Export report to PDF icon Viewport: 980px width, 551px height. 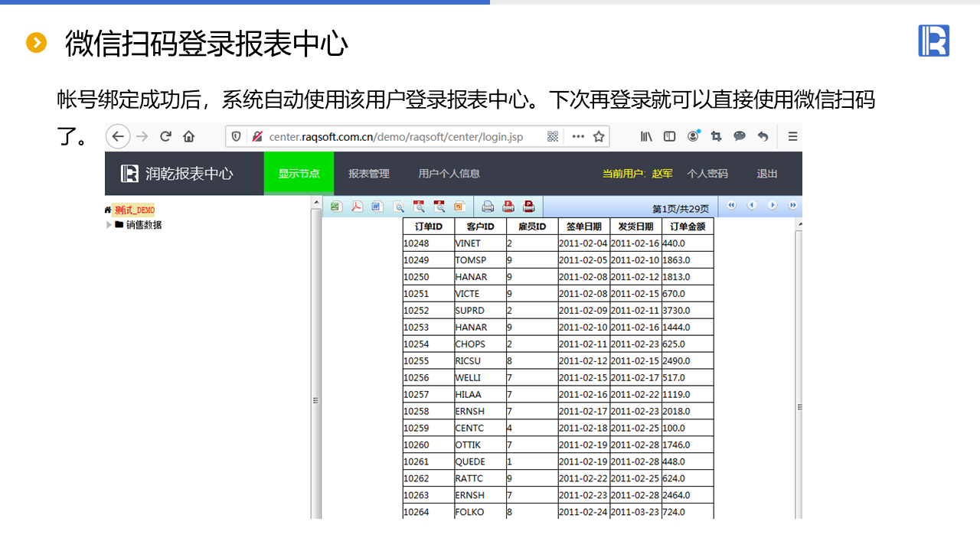[357, 206]
